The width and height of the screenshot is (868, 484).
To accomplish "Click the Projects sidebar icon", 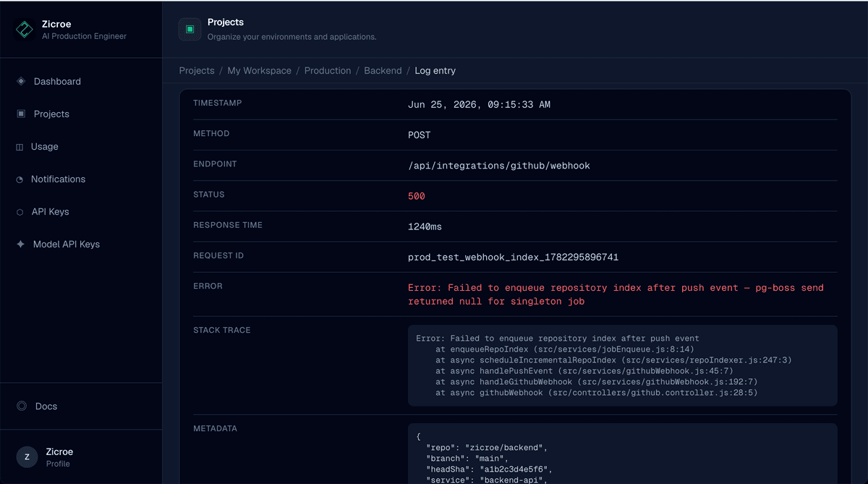I will 20,114.
